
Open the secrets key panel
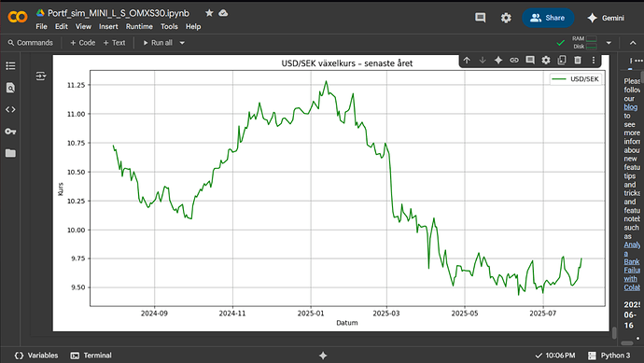[x=10, y=132]
